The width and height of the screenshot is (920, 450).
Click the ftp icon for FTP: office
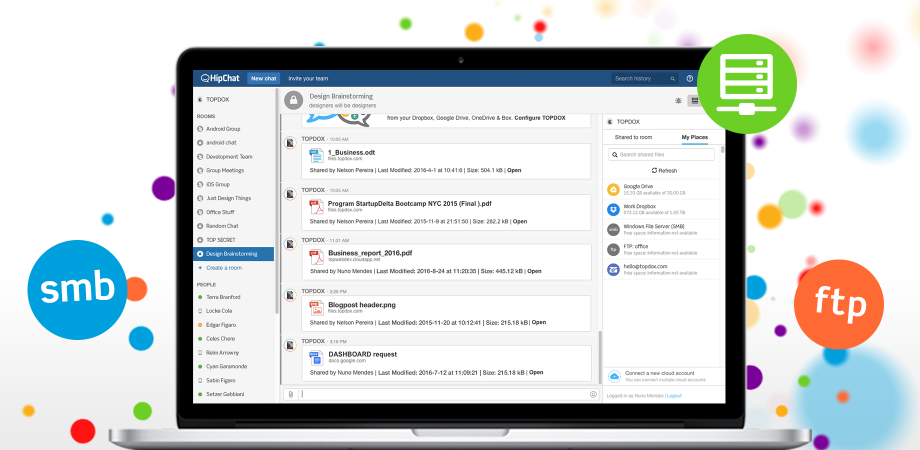[x=613, y=249]
